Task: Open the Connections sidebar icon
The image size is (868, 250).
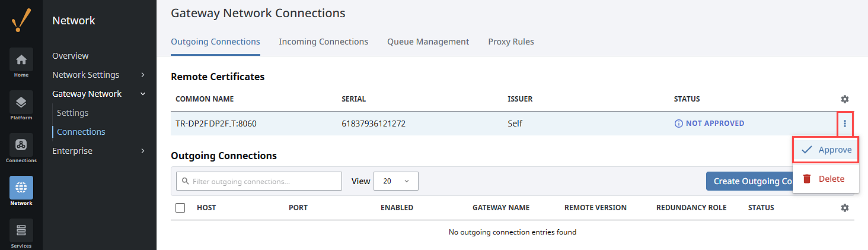Action: point(21,145)
